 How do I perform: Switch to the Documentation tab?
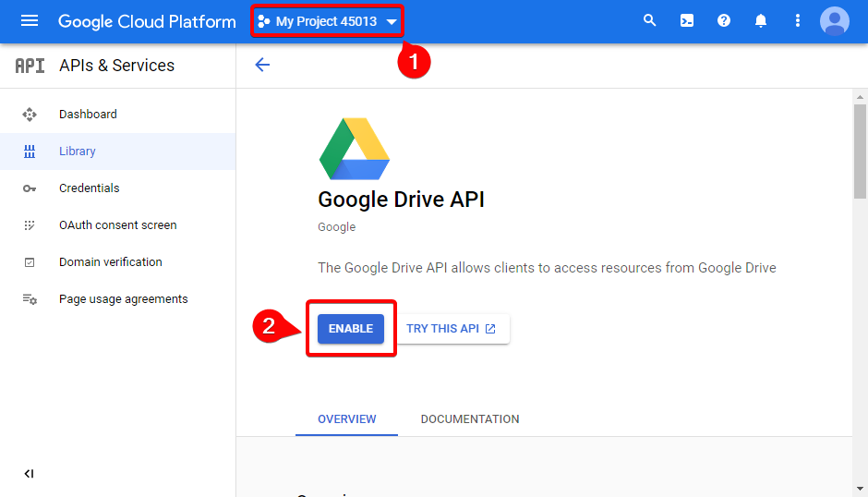[470, 419]
